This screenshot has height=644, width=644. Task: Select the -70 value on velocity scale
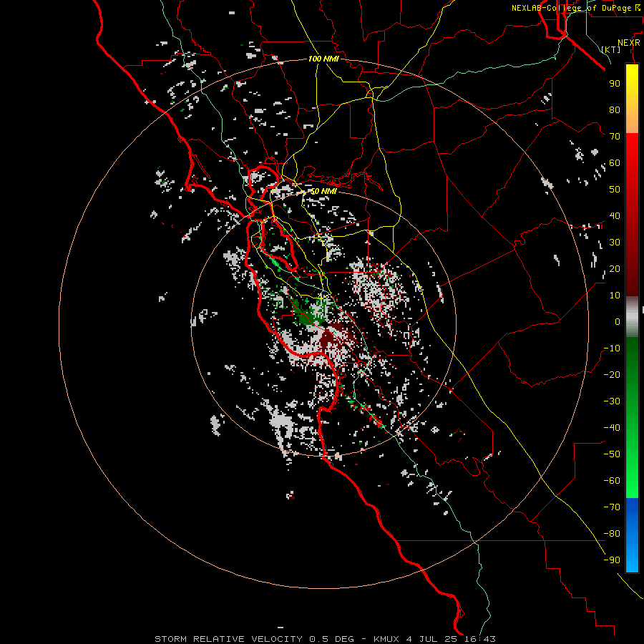tap(612, 507)
